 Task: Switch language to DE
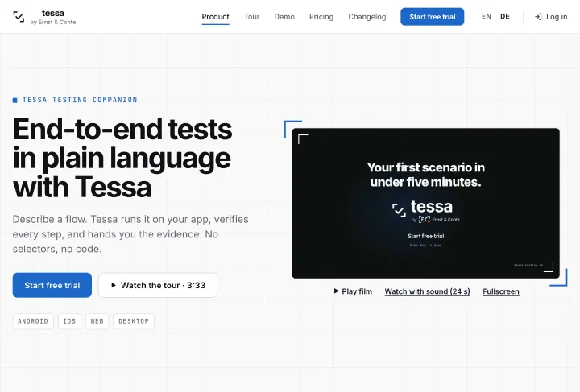(505, 16)
